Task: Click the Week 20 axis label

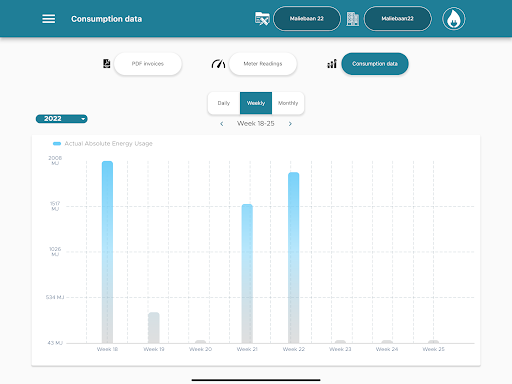Action: [x=200, y=349]
